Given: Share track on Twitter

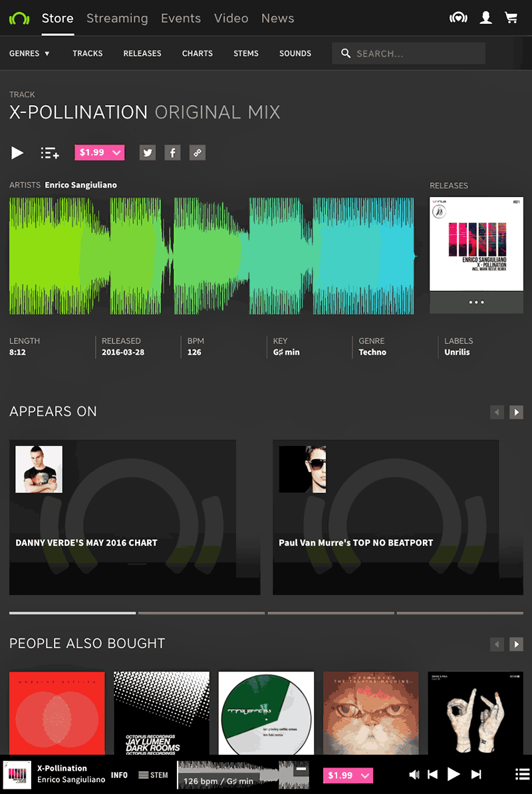Looking at the screenshot, I should (x=148, y=153).
